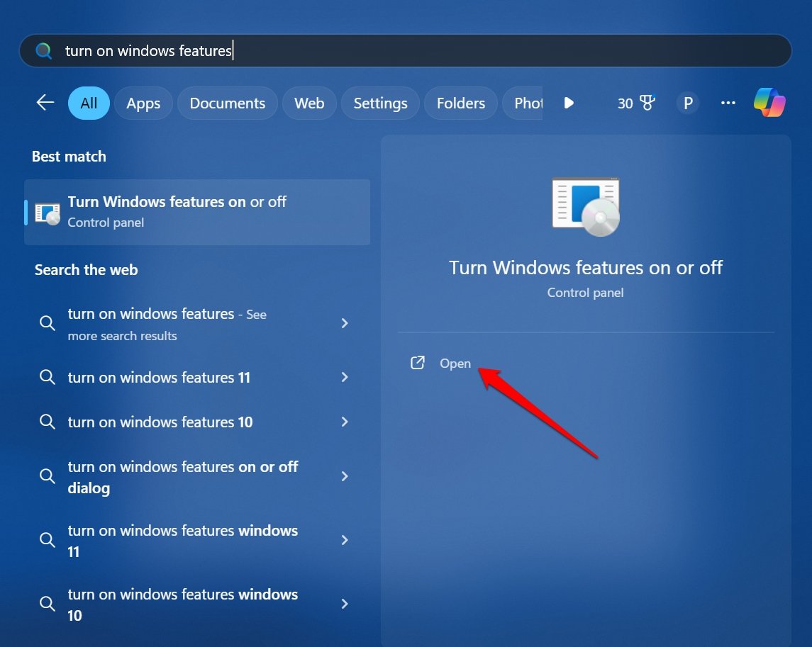Click search icon beside 'on or off dialog' suggestion
This screenshot has height=647, width=812.
pyautogui.click(x=47, y=476)
